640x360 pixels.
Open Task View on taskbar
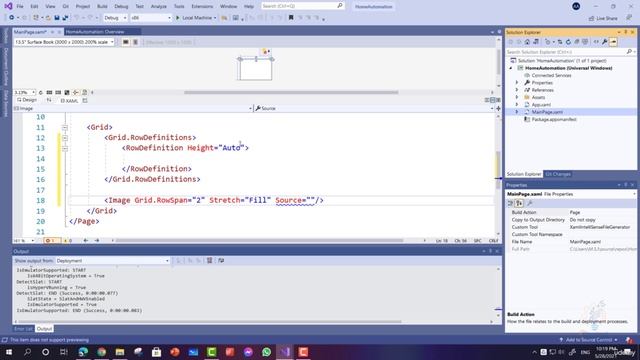coord(64,352)
